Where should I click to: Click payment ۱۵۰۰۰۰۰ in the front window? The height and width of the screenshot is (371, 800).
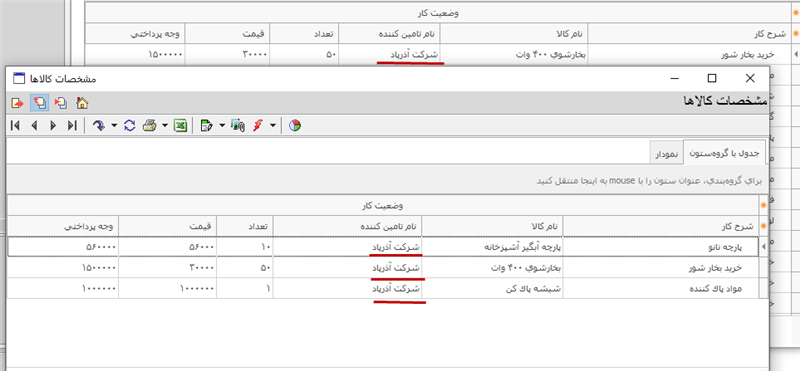64,267
